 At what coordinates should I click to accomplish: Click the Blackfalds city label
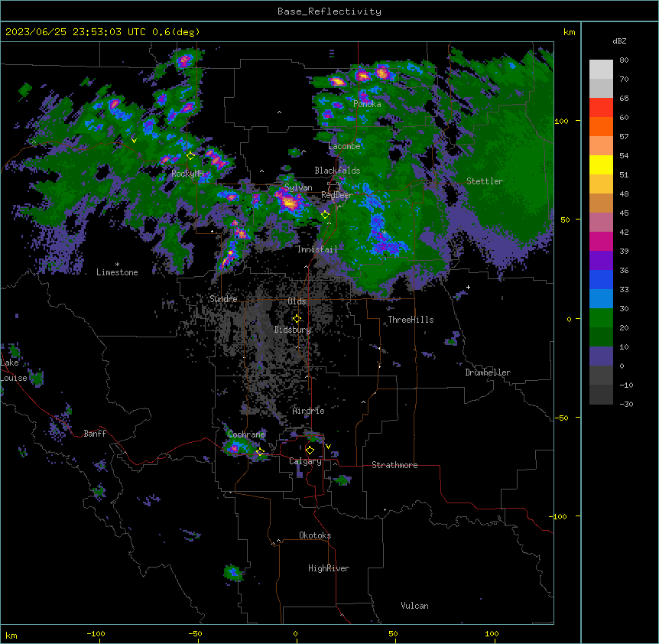coord(337,171)
